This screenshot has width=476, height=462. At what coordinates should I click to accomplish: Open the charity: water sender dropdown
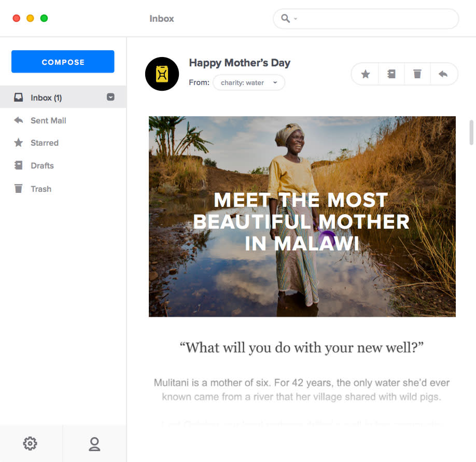pos(249,82)
